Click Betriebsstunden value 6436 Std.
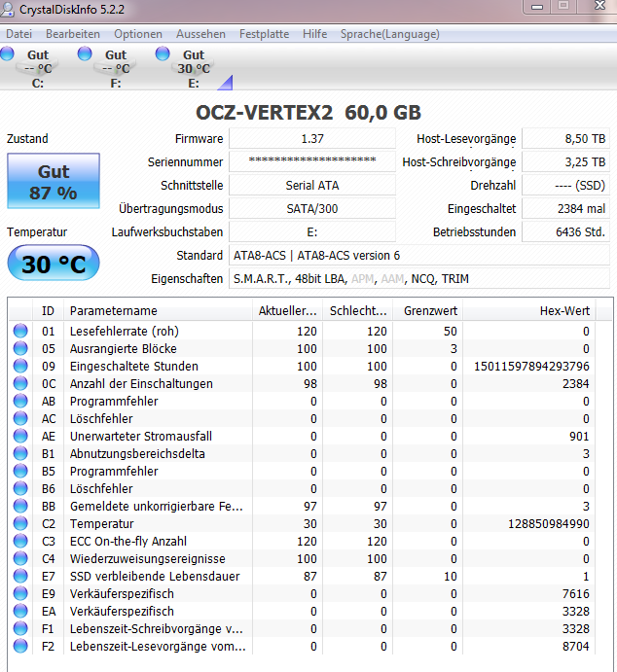This screenshot has width=617, height=672. pyautogui.click(x=566, y=231)
